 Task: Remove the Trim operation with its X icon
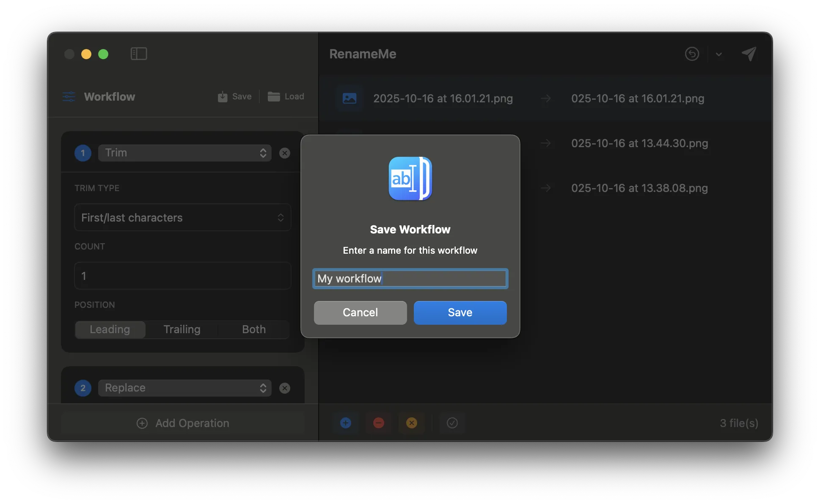tap(285, 153)
